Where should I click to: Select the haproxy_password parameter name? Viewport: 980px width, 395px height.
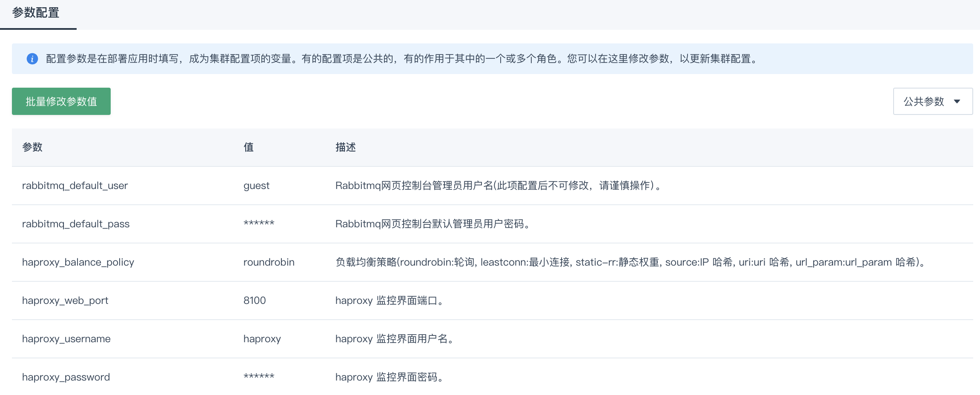click(66, 377)
